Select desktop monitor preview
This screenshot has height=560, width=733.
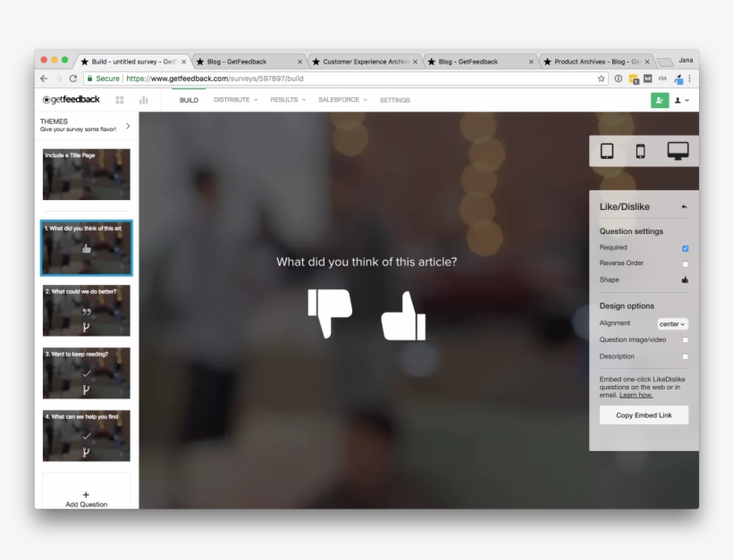(678, 151)
